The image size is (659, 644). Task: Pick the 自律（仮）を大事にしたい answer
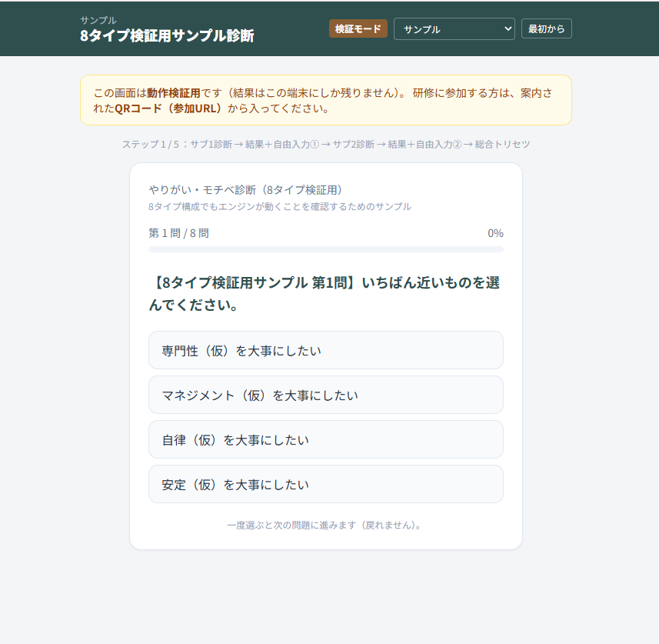click(x=326, y=439)
